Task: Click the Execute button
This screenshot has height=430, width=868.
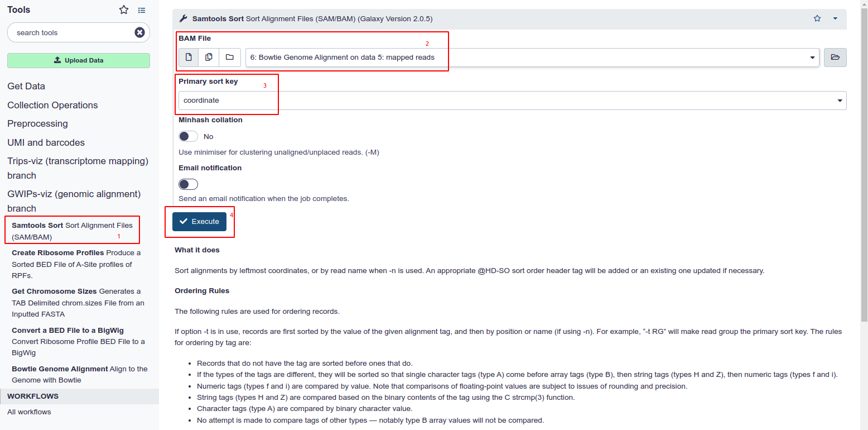Action: click(199, 222)
